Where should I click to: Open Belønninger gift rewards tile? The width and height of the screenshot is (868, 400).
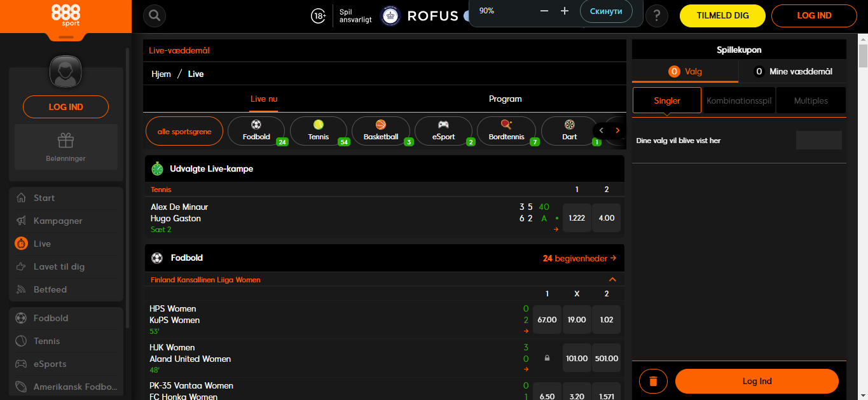[x=66, y=147]
